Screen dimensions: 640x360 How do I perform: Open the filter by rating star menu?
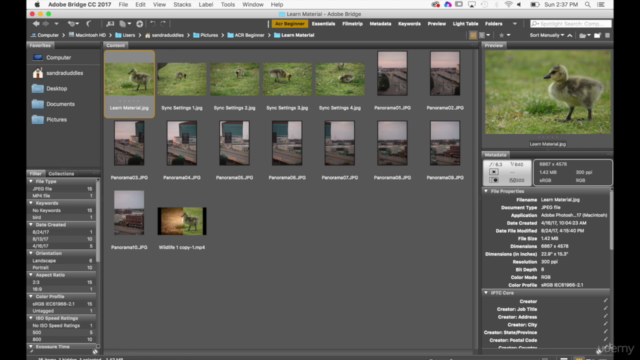click(504, 35)
